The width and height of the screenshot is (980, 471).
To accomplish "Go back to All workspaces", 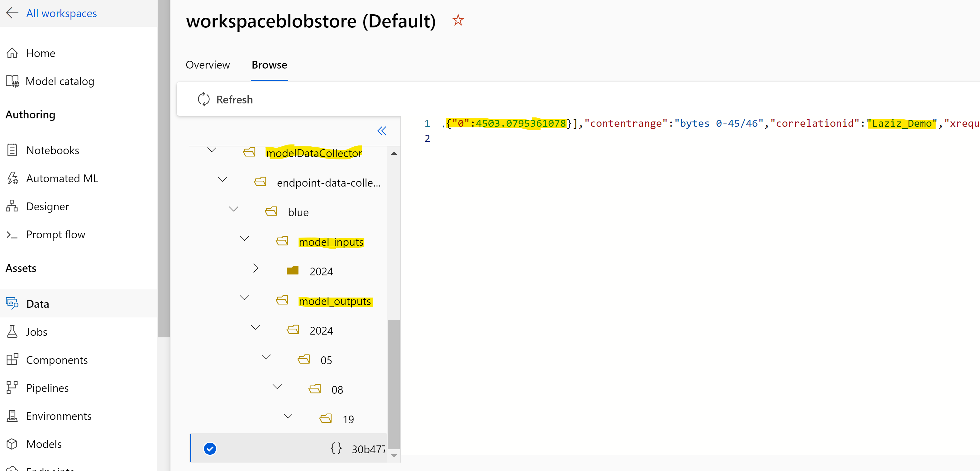I will tap(61, 13).
